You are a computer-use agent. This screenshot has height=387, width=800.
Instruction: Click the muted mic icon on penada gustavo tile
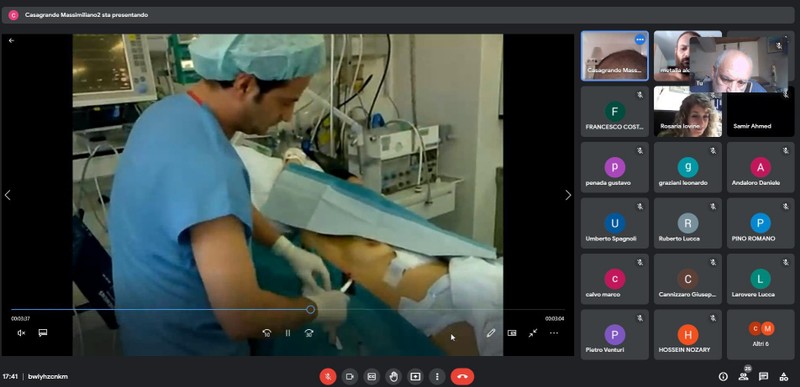[640, 151]
